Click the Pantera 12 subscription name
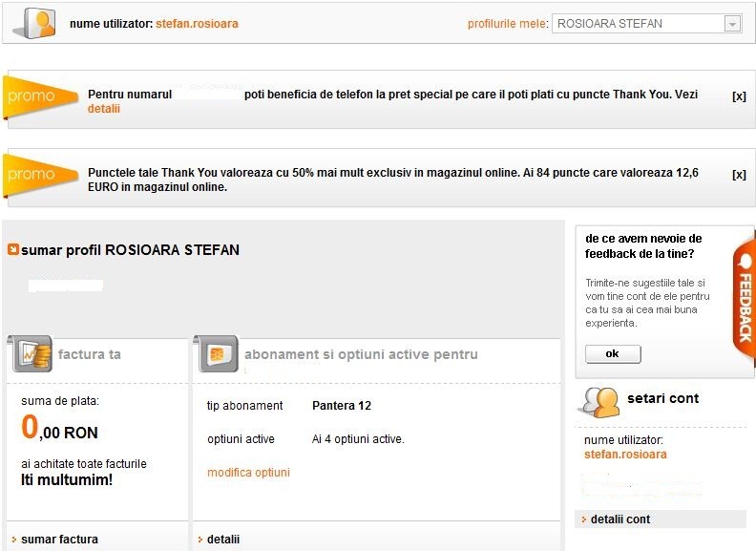 (342, 405)
